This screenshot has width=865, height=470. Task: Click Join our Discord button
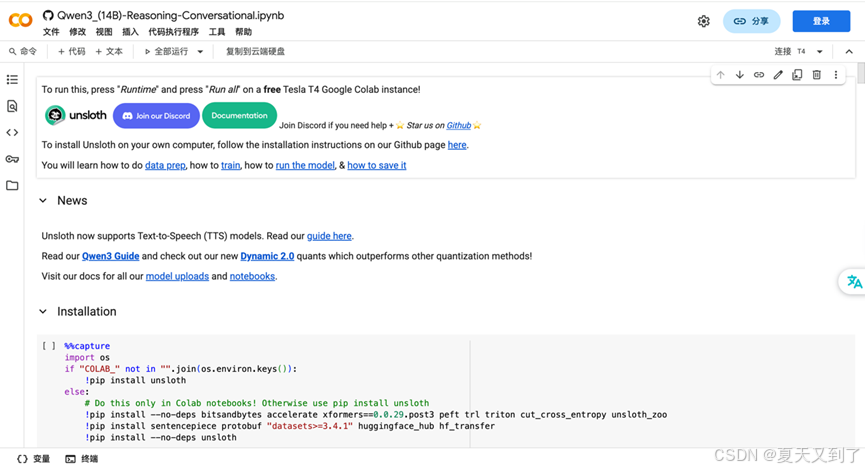point(156,116)
